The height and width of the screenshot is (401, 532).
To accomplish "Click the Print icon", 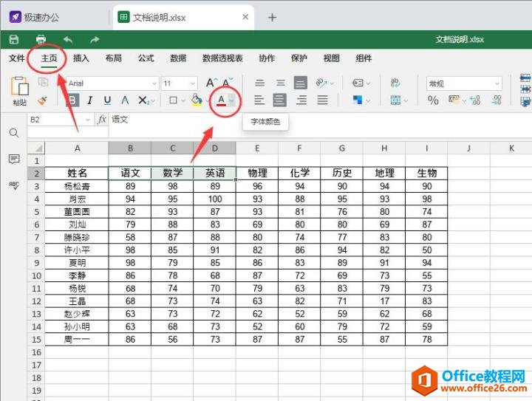I will [41, 40].
